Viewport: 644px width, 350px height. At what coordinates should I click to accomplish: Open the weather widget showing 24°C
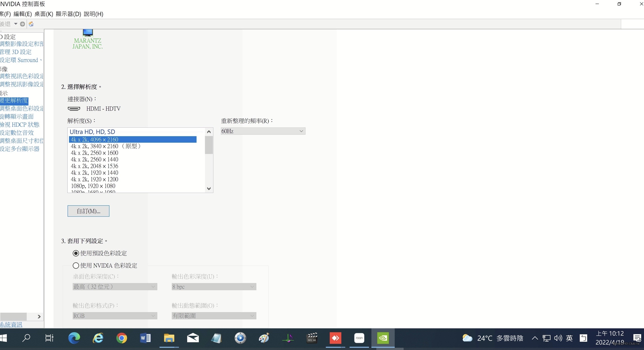point(493,338)
